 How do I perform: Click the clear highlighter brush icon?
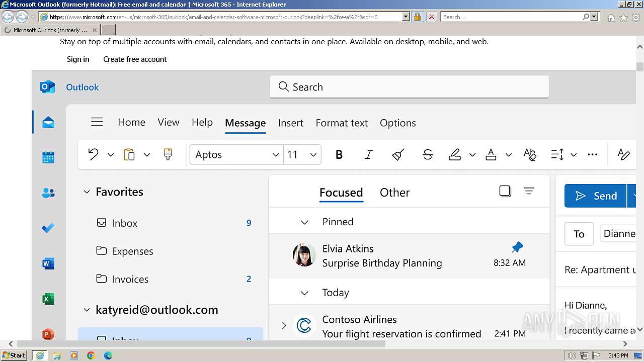398,154
